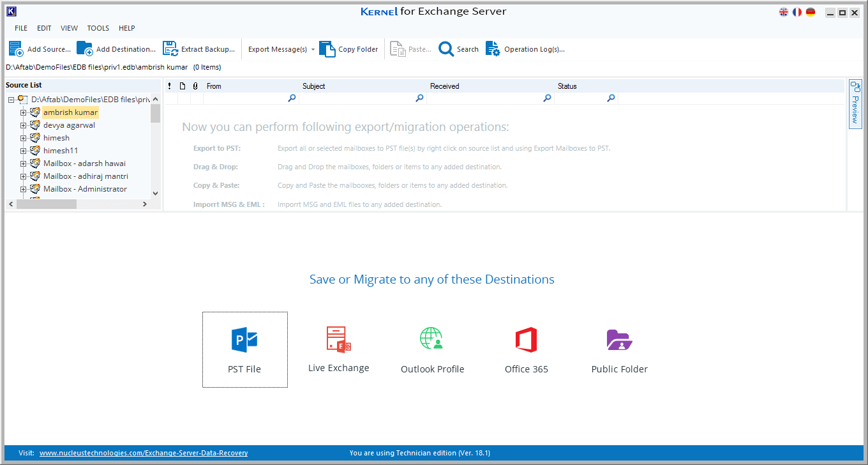Expand the devya agarwal mailbox node
The width and height of the screenshot is (868, 465).
(23, 125)
